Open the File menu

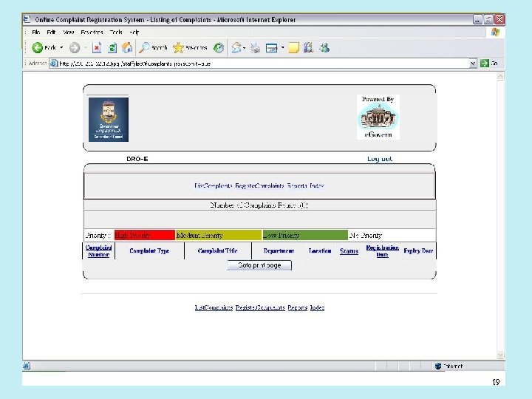[36, 33]
